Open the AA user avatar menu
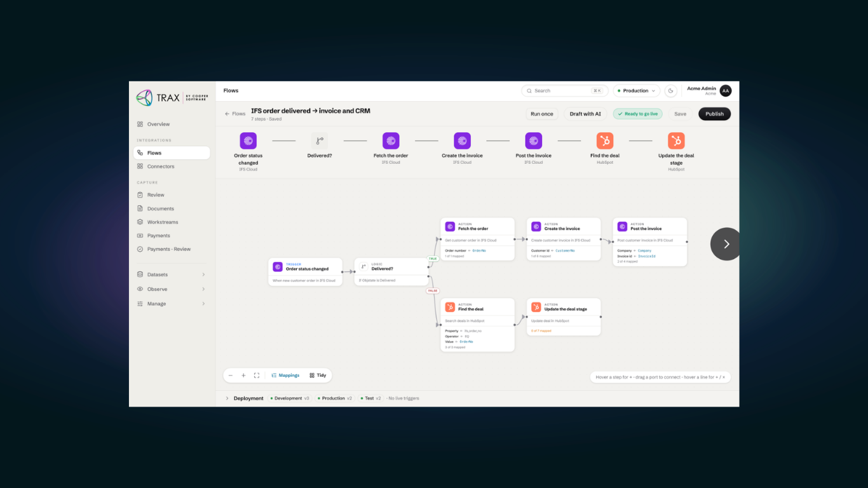 pyautogui.click(x=725, y=91)
